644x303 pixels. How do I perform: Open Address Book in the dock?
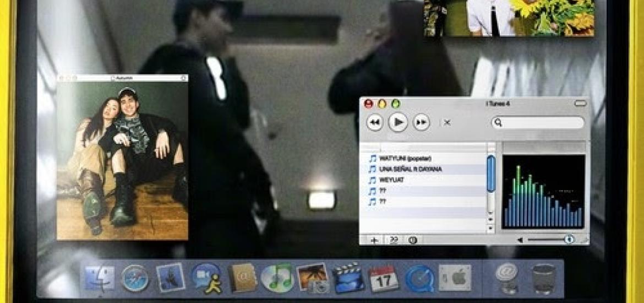tap(242, 278)
